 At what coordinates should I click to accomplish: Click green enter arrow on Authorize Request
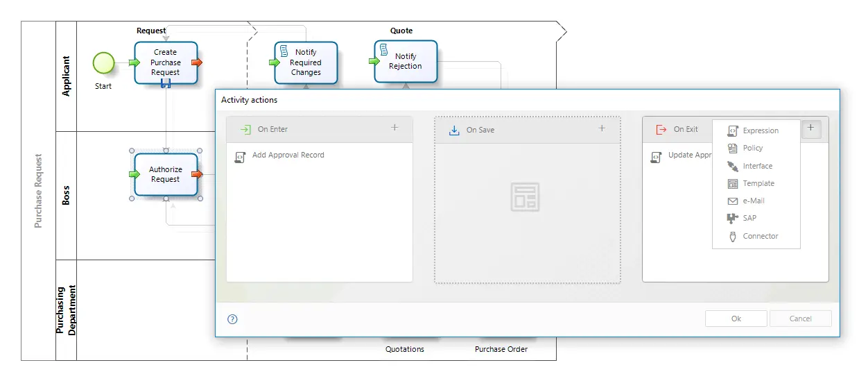(134, 174)
